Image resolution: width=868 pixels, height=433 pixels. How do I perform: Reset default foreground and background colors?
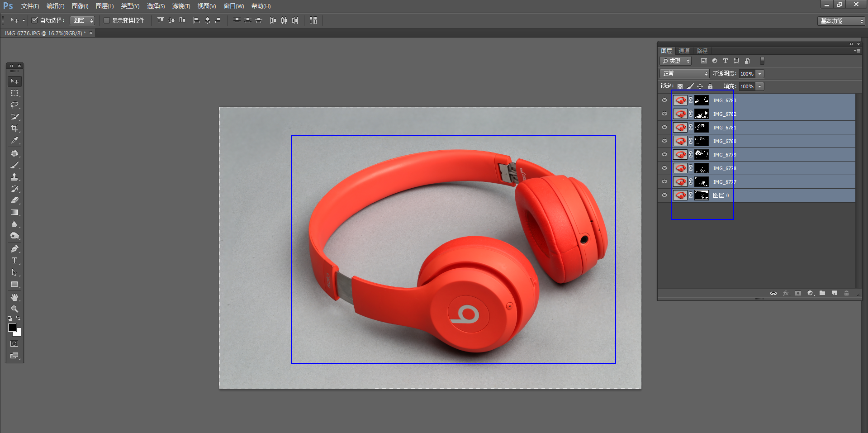pyautogui.click(x=10, y=319)
